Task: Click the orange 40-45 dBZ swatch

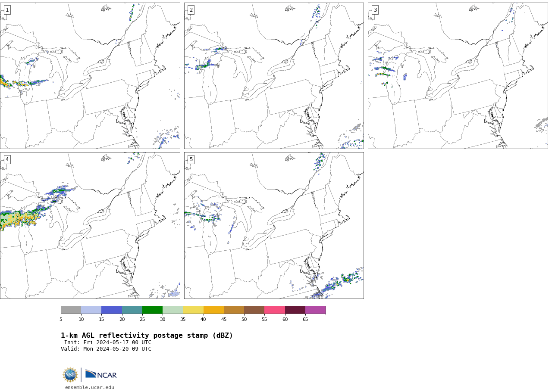Action: (x=213, y=310)
